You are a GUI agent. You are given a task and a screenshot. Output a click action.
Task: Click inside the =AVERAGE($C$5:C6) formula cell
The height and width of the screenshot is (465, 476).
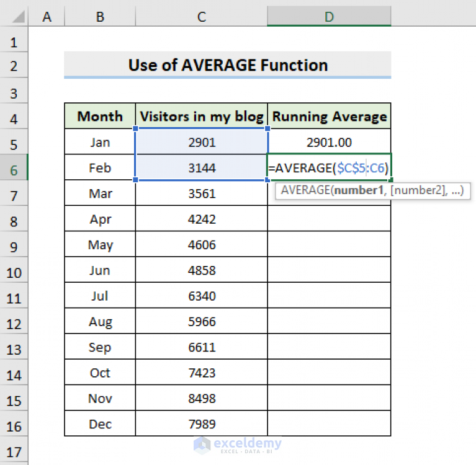pos(329,167)
